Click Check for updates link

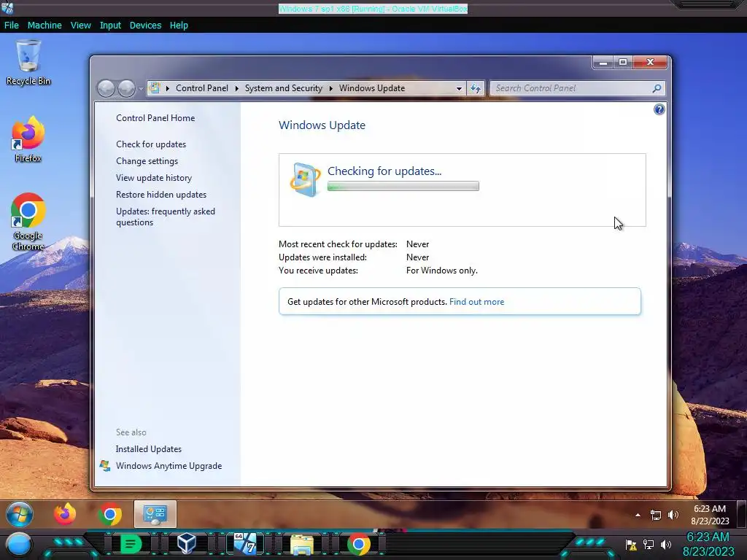[x=151, y=144]
